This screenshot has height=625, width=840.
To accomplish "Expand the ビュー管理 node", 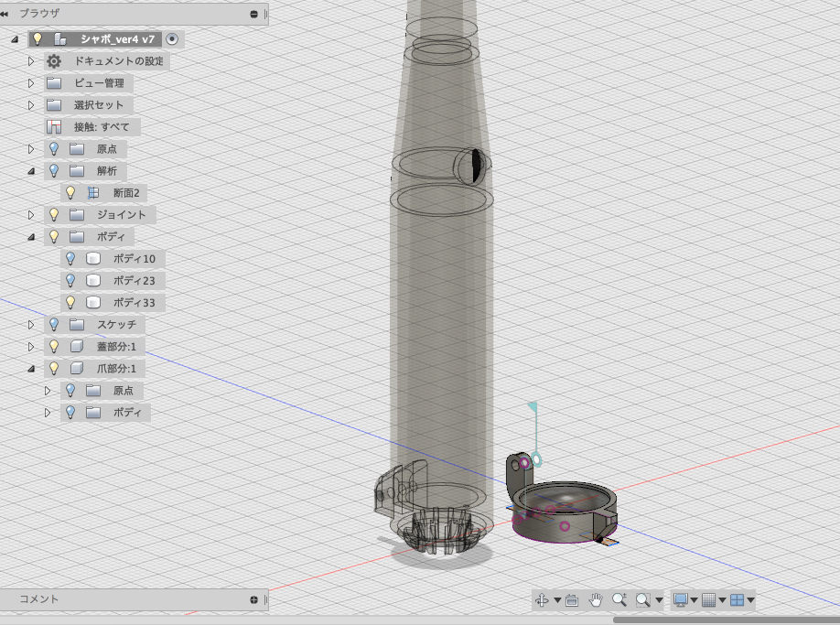I will [31, 83].
